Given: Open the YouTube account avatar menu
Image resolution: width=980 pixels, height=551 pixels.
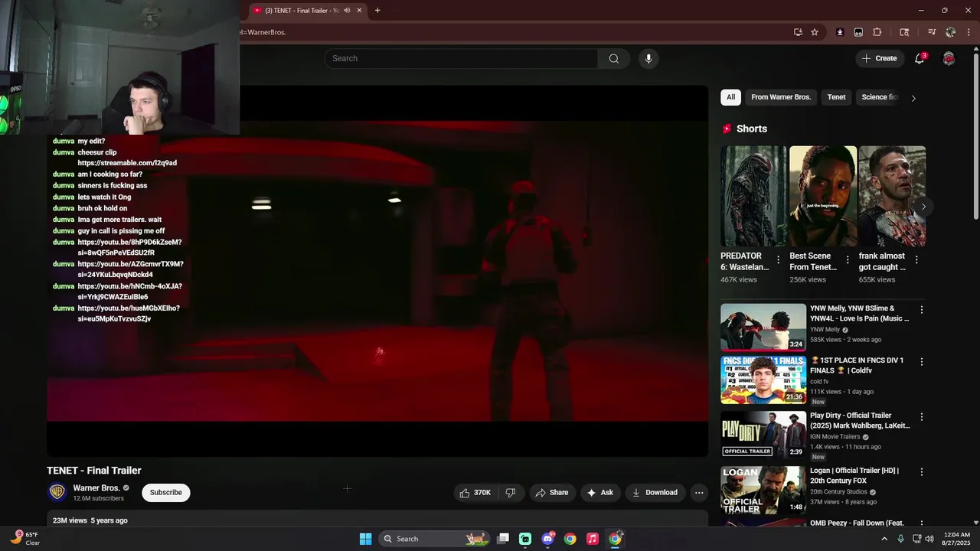Looking at the screenshot, I should tap(949, 59).
